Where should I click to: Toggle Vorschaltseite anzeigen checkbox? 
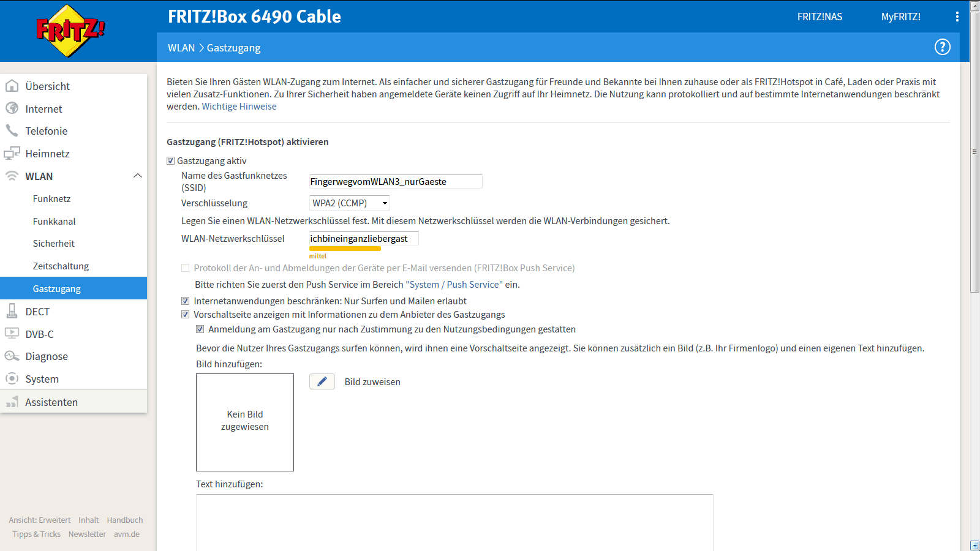(185, 315)
